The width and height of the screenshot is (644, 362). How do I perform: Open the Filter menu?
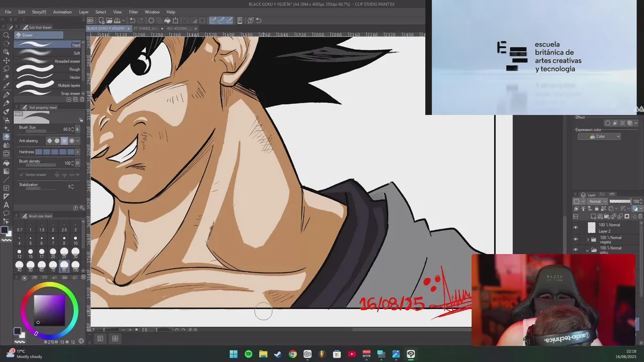pos(133,12)
